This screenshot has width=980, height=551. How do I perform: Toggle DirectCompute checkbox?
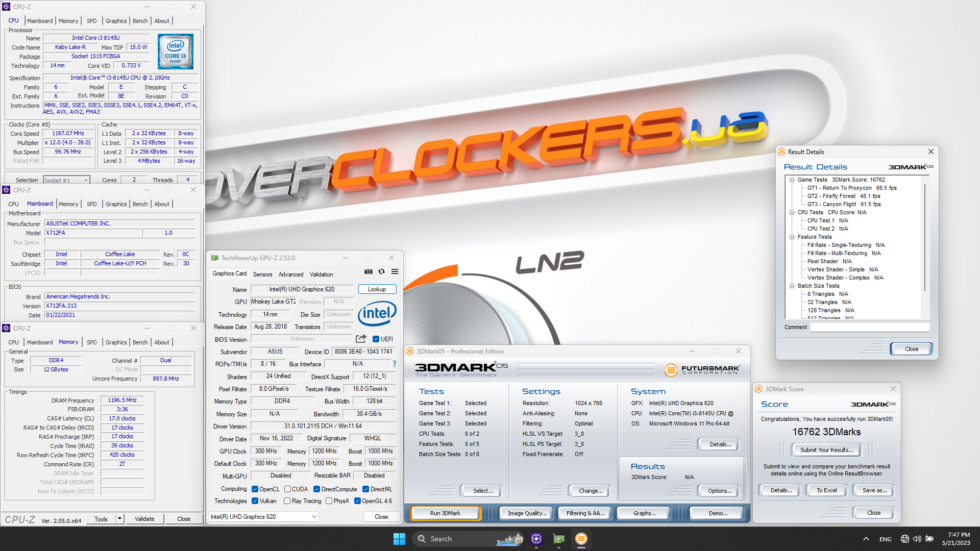point(316,489)
